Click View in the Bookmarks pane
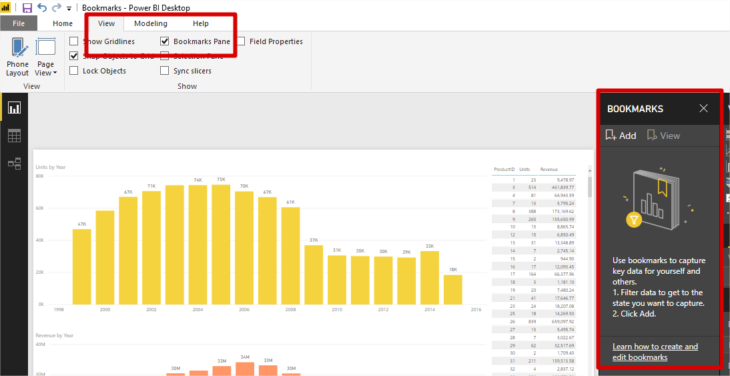 [x=663, y=136]
